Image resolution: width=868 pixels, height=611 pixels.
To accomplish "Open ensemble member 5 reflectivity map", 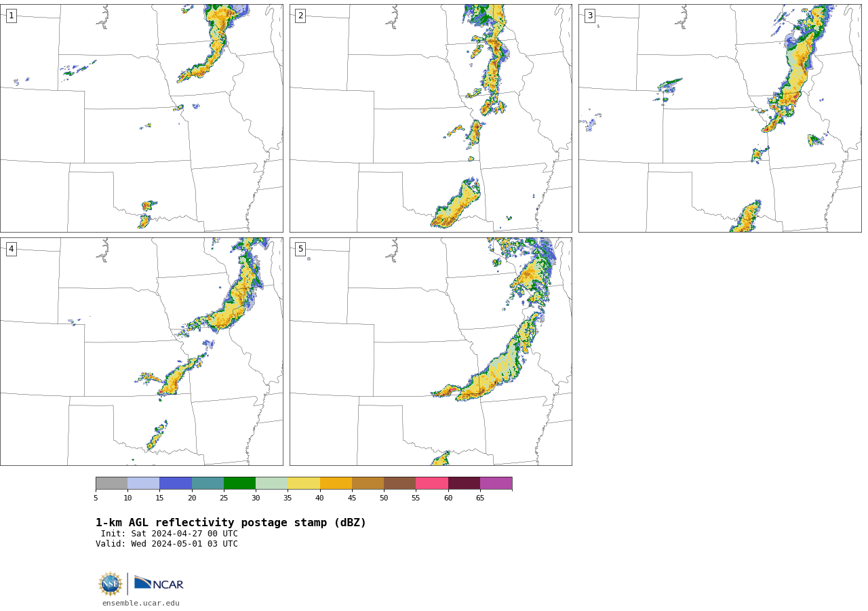I will coord(431,351).
